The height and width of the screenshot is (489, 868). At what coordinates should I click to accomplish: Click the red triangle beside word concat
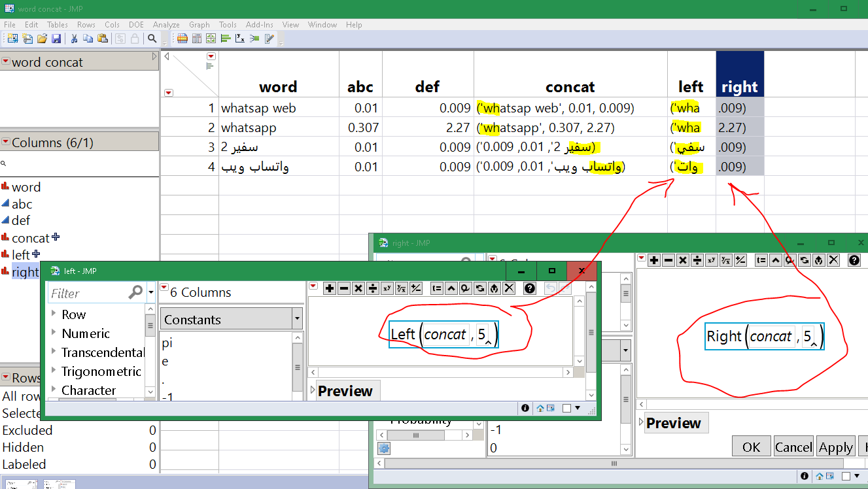pos(7,61)
